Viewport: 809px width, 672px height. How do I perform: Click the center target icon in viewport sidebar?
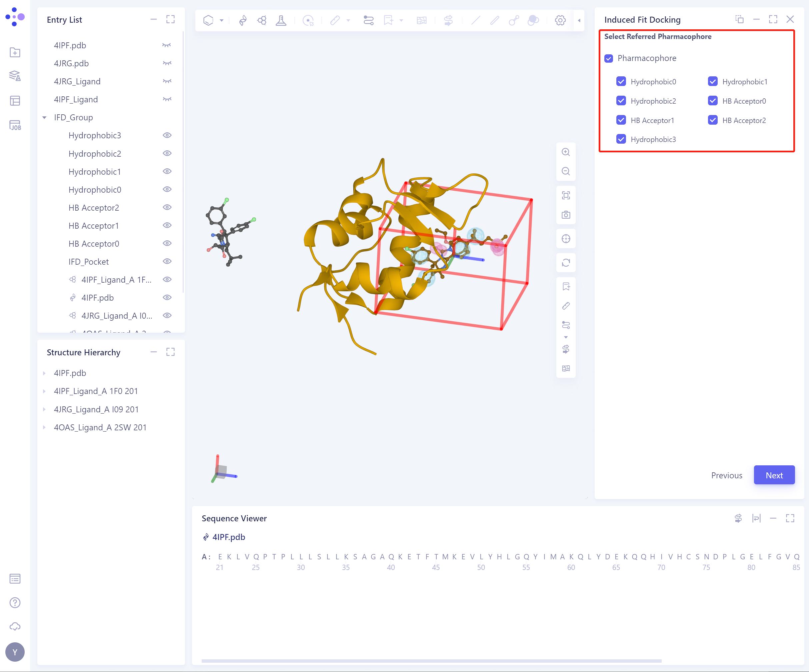pyautogui.click(x=566, y=239)
